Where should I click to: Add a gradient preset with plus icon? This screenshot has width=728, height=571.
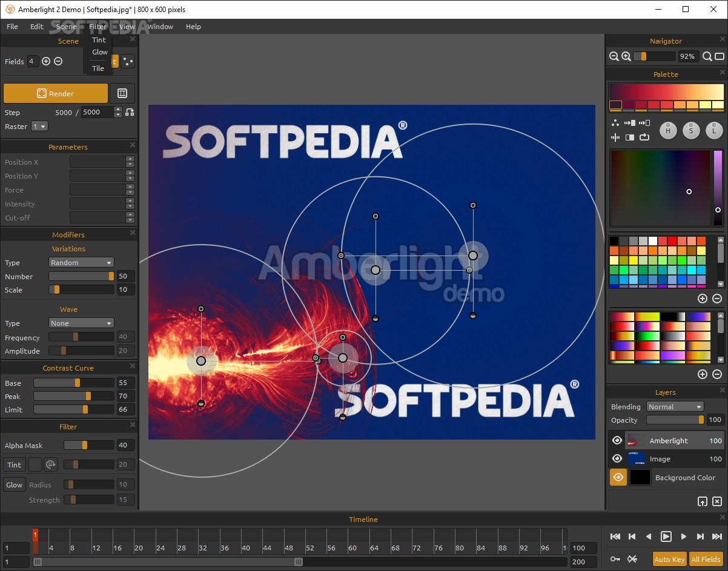click(703, 374)
